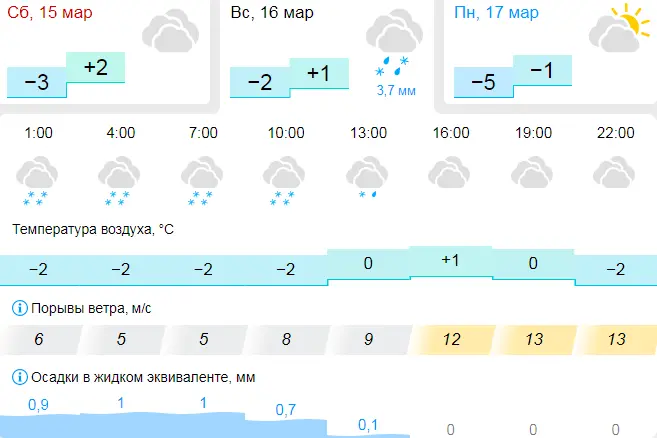Click the 13:00 sleet cloud icon
The image size is (657, 438).
368,178
